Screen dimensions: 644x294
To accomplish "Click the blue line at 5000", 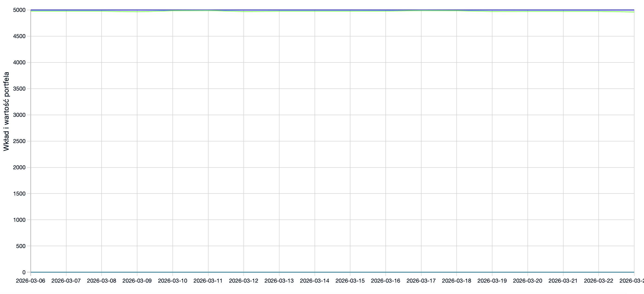I will pyautogui.click(x=332, y=10).
